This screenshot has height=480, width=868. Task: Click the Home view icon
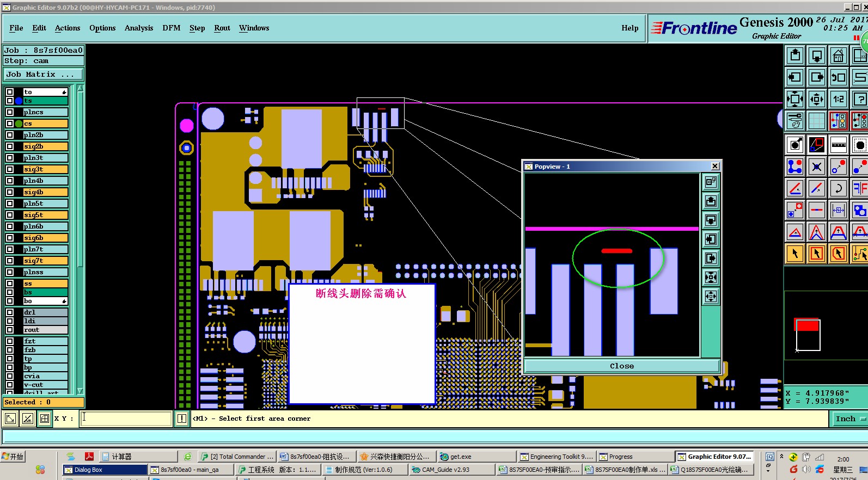tap(839, 55)
